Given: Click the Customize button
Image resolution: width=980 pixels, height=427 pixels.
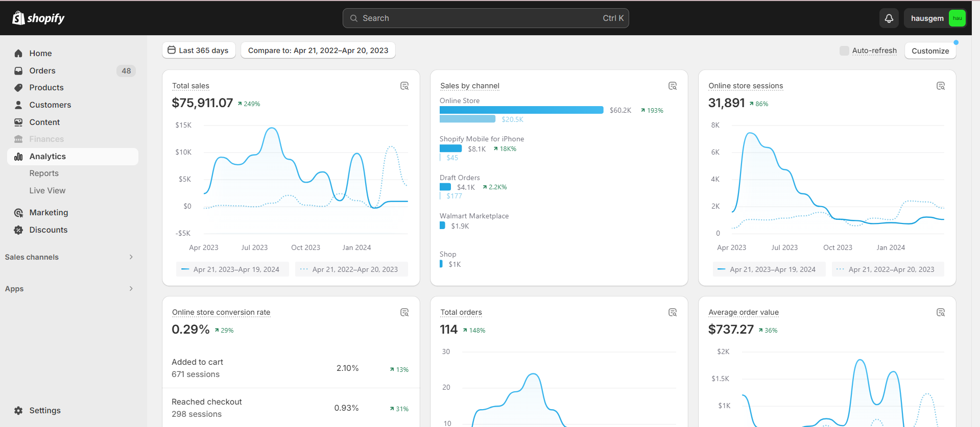Looking at the screenshot, I should (x=930, y=51).
